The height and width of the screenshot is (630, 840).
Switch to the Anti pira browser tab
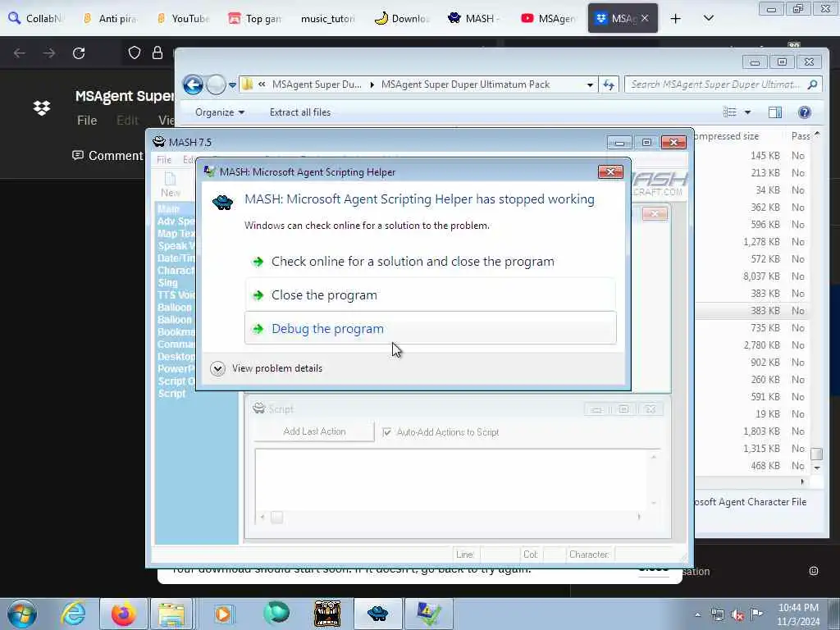coord(110,18)
